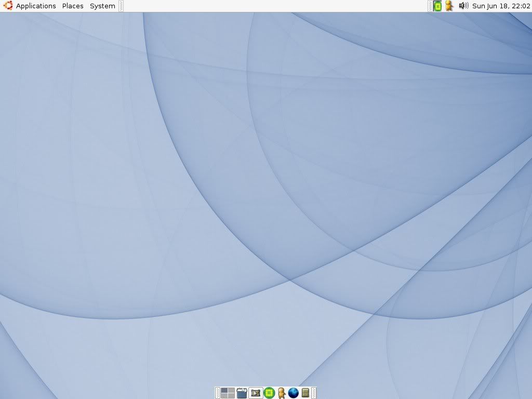Open the date and time clock

501,6
